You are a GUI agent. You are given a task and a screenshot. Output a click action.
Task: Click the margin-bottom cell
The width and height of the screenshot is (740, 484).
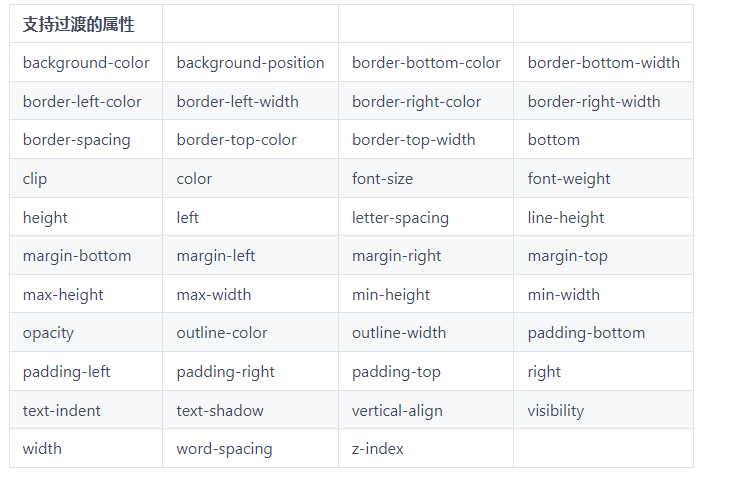77,256
